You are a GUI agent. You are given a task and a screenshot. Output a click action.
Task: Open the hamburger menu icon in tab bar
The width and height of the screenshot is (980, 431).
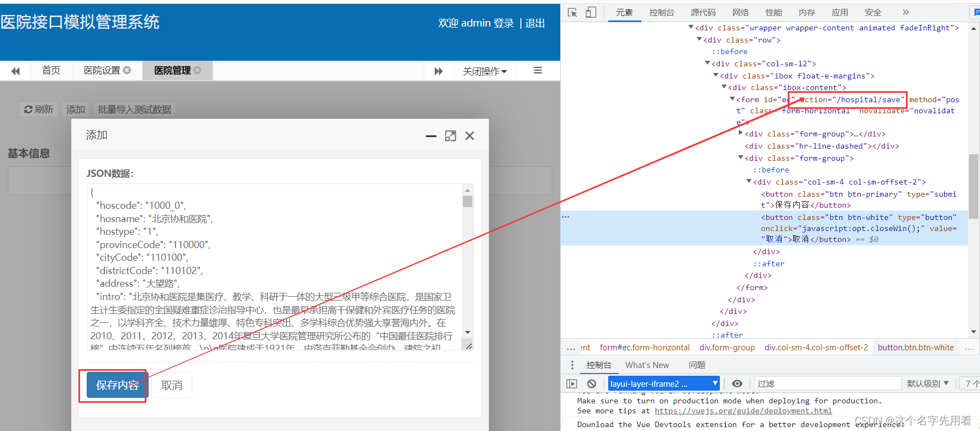tap(538, 70)
